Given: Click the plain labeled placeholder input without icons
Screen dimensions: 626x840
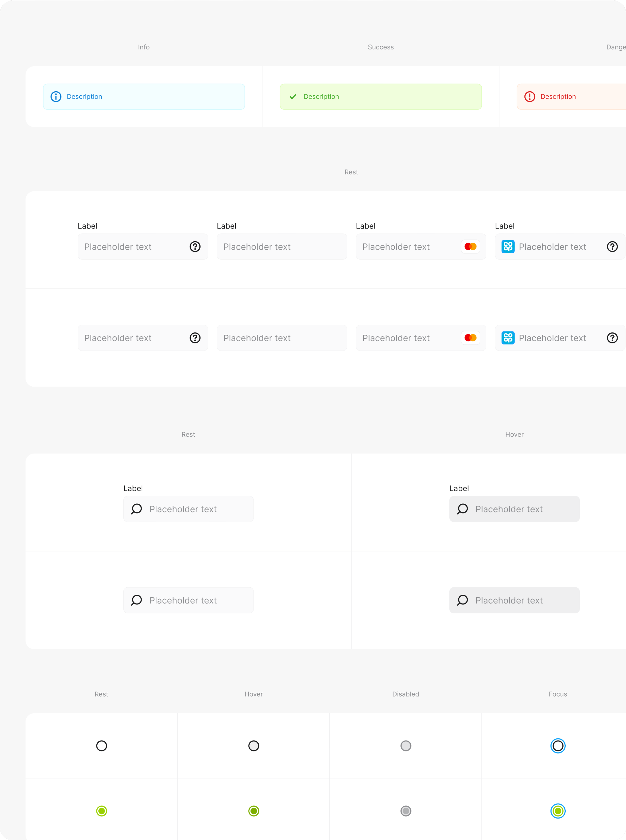Looking at the screenshot, I should click(x=281, y=247).
